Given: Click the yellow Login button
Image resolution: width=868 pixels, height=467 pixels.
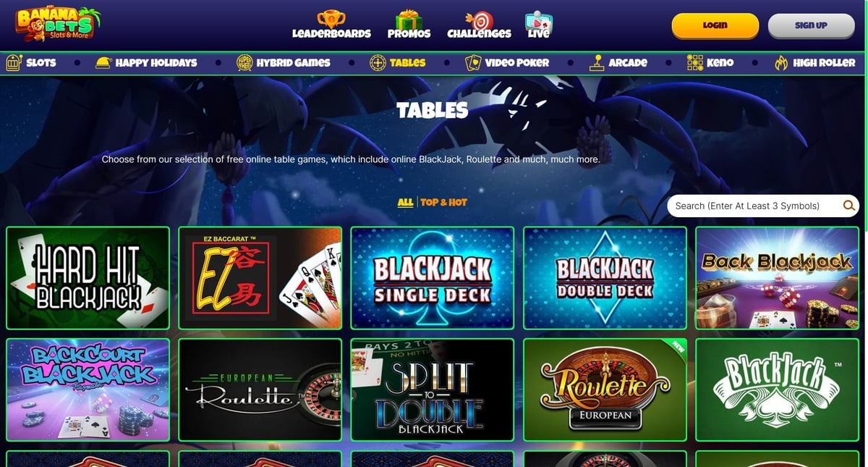Looking at the screenshot, I should tap(715, 25).
